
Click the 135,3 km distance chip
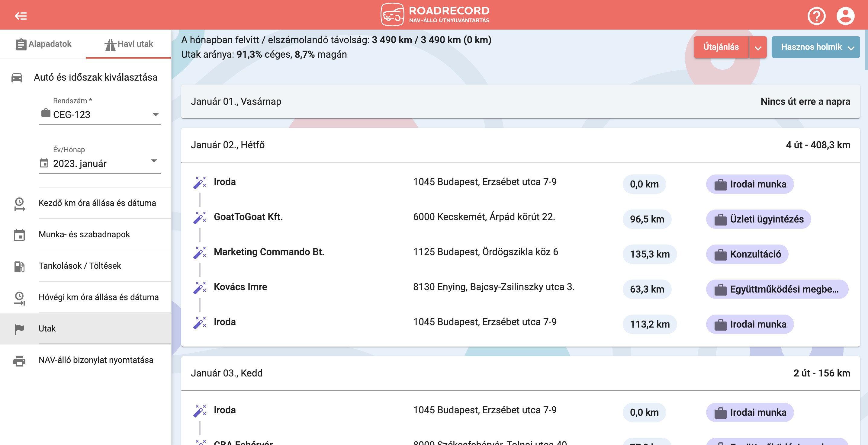(649, 254)
